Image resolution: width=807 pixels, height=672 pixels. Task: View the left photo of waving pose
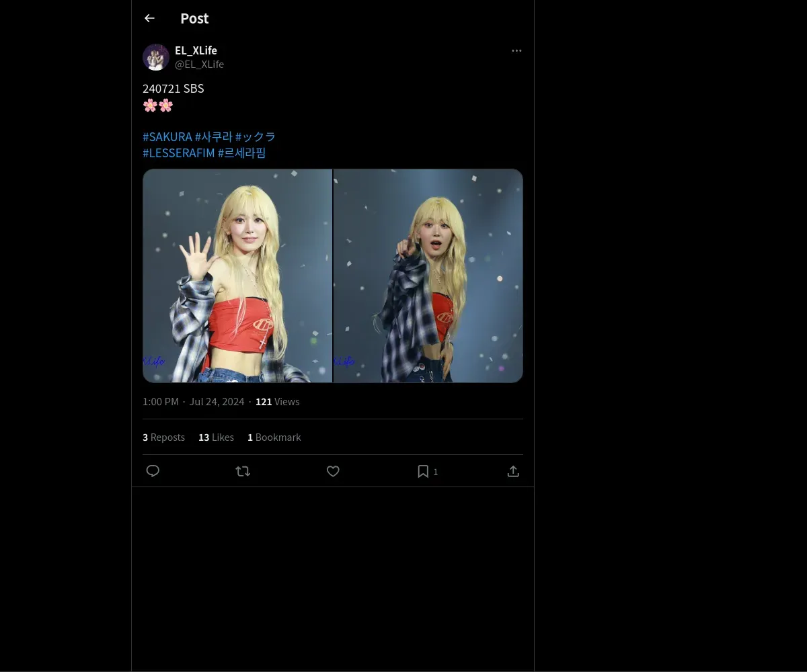237,276
